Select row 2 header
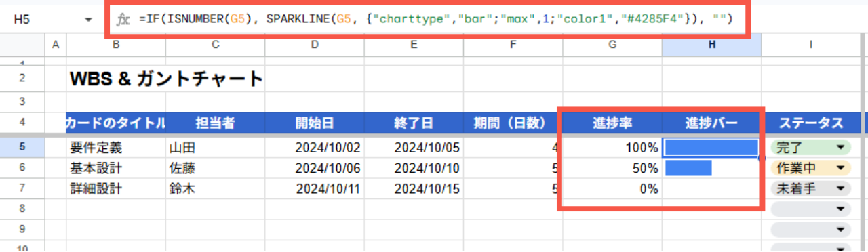Image resolution: width=868 pixels, height=252 pixels. (x=22, y=79)
